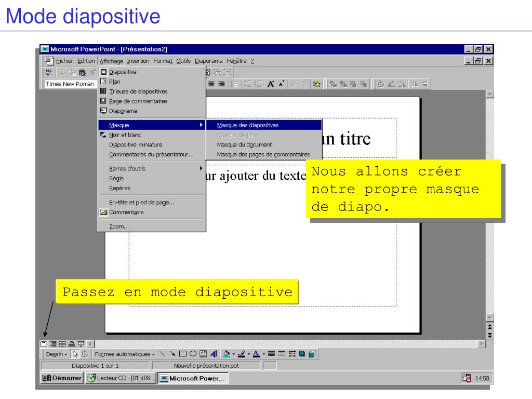Choose Masque du document in submenu
The width and height of the screenshot is (532, 399).
tap(264, 144)
